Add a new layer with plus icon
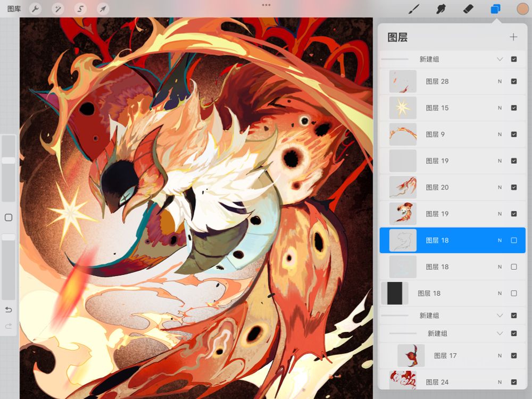The height and width of the screenshot is (399, 532). click(513, 37)
